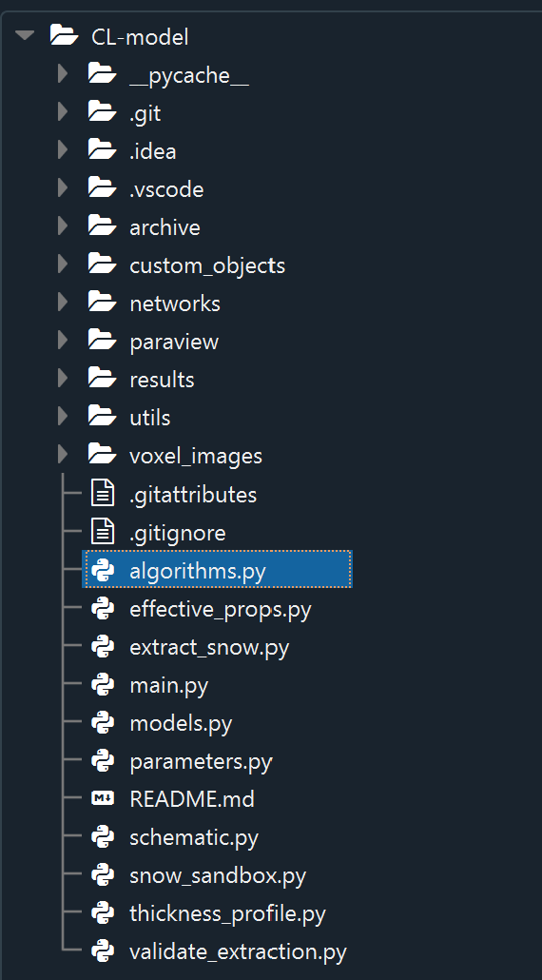Open the .gitignore file
The height and width of the screenshot is (980, 542).
[x=177, y=534]
